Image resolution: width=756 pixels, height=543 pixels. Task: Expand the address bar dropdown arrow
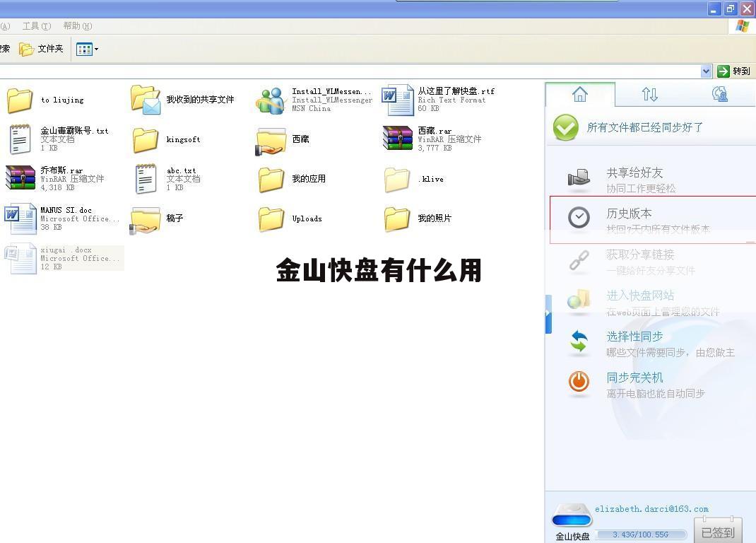pos(706,71)
